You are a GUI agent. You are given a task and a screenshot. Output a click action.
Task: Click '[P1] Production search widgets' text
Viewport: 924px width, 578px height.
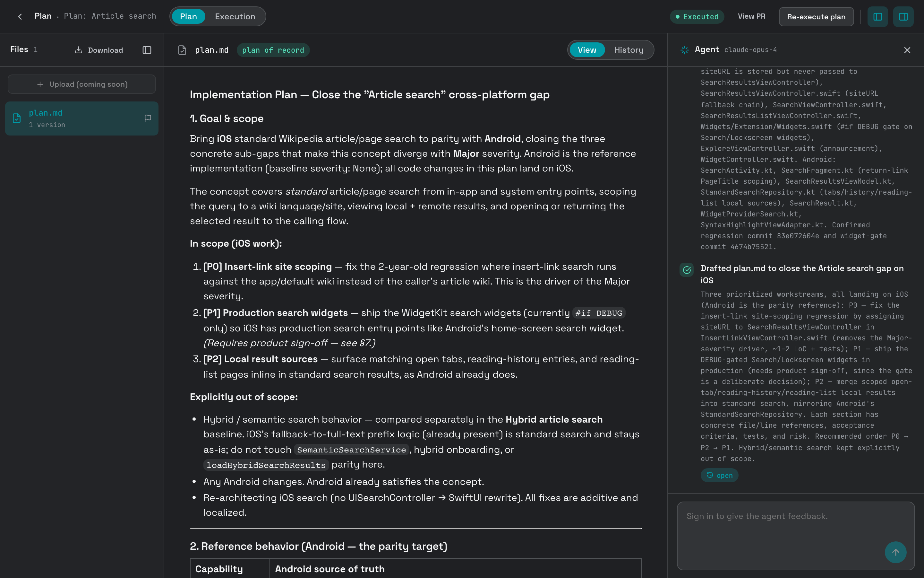click(276, 313)
